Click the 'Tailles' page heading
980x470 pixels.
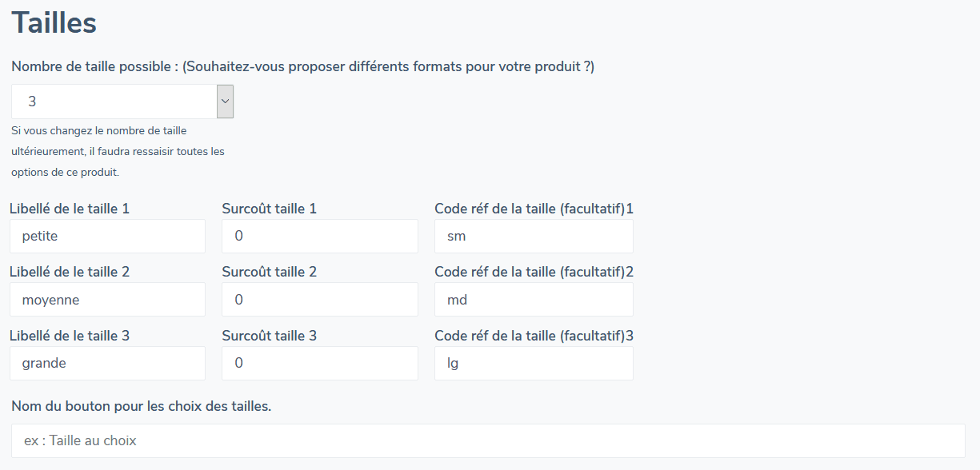53,22
